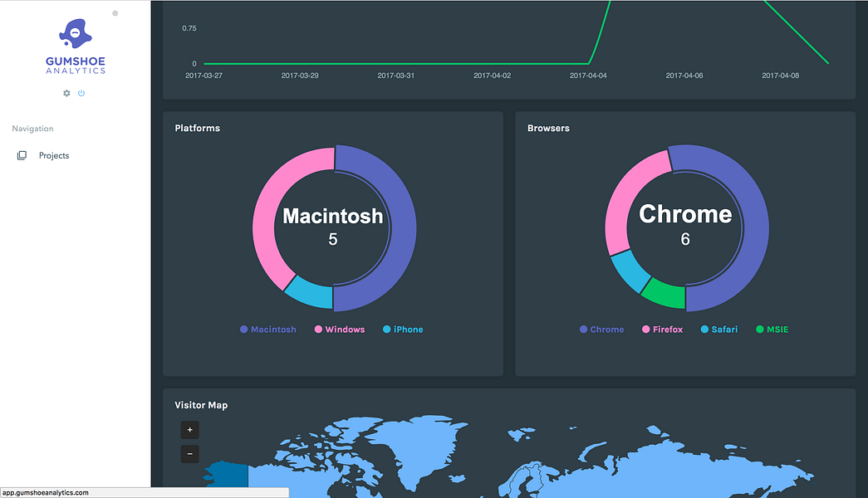Open Projects from the Navigation menu

[x=53, y=154]
